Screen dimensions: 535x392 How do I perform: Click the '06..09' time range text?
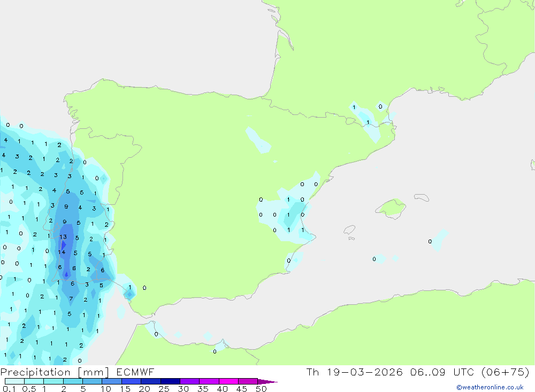click(428, 372)
